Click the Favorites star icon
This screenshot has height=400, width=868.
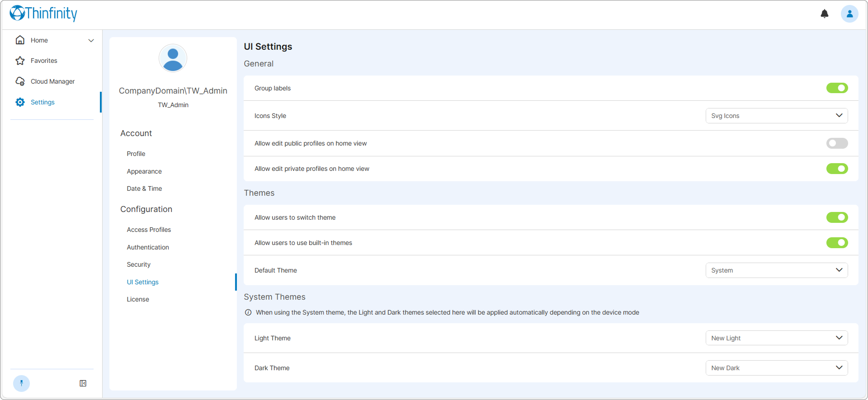tap(20, 61)
